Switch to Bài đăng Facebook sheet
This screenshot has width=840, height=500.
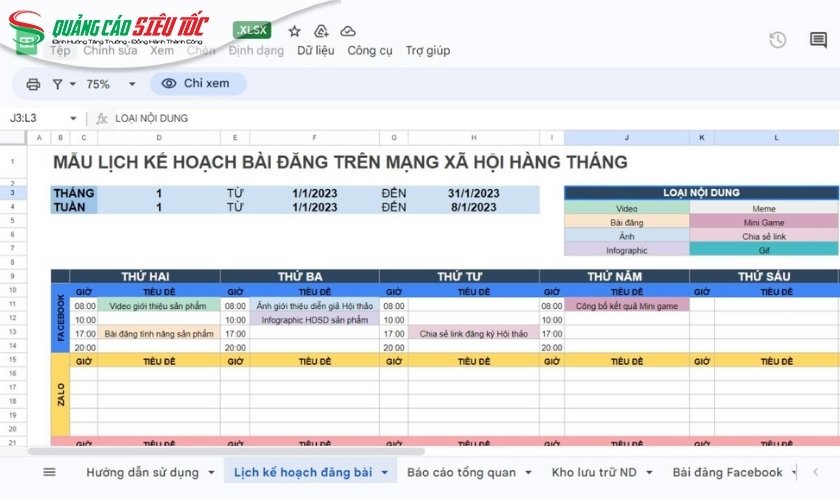coord(728,473)
